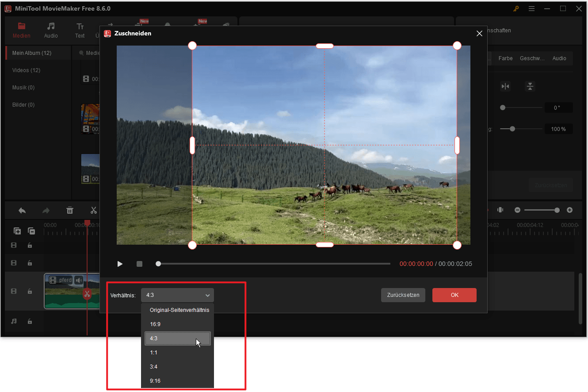Click the bottom-left corner crop handle

pos(192,245)
